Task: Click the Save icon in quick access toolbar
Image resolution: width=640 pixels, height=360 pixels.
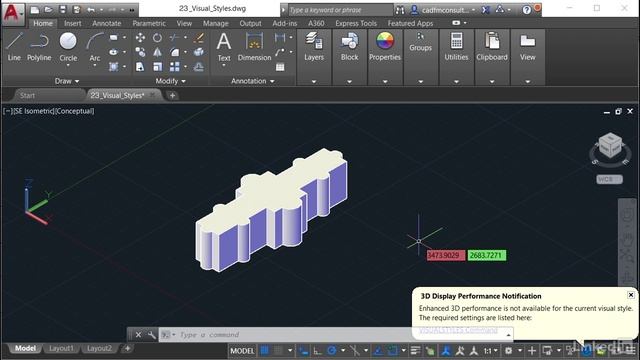Action: pyautogui.click(x=62, y=9)
